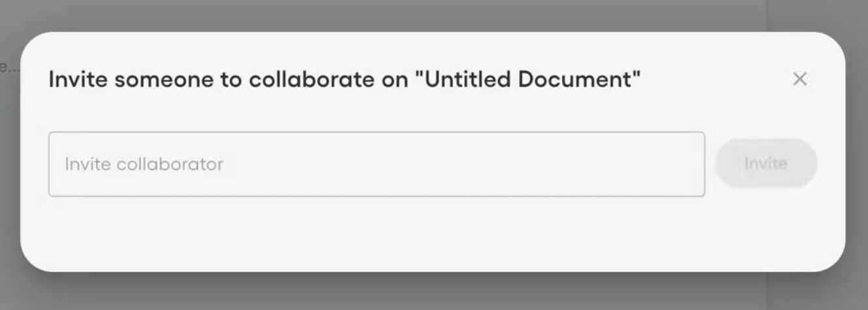Dismiss the modal via the X icon

point(799,79)
